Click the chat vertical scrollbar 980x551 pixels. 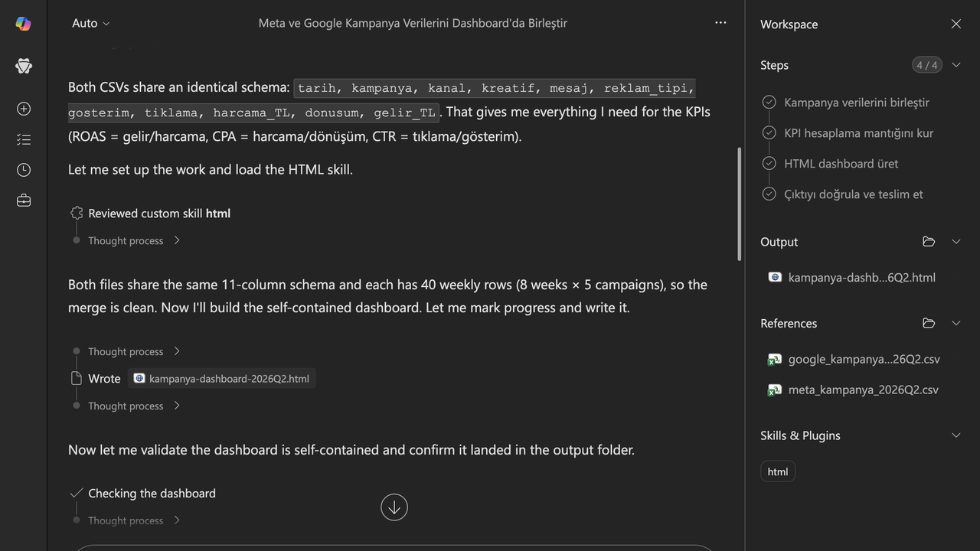coord(739,204)
